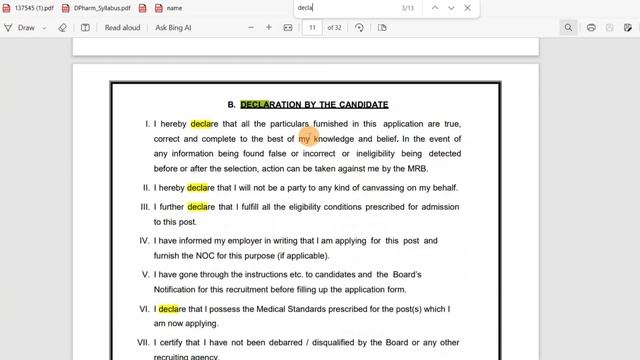Focus the page number field showing 11
This screenshot has height=360, width=640.
(x=312, y=28)
